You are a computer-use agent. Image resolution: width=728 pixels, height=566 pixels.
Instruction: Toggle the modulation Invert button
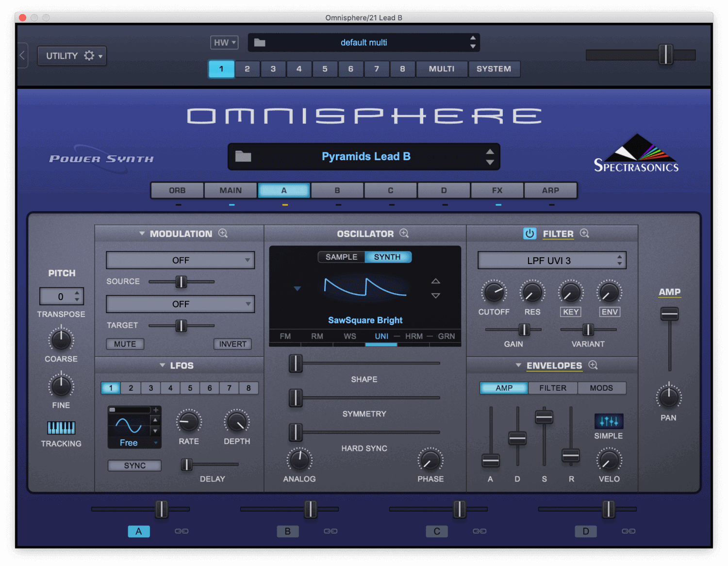(232, 344)
